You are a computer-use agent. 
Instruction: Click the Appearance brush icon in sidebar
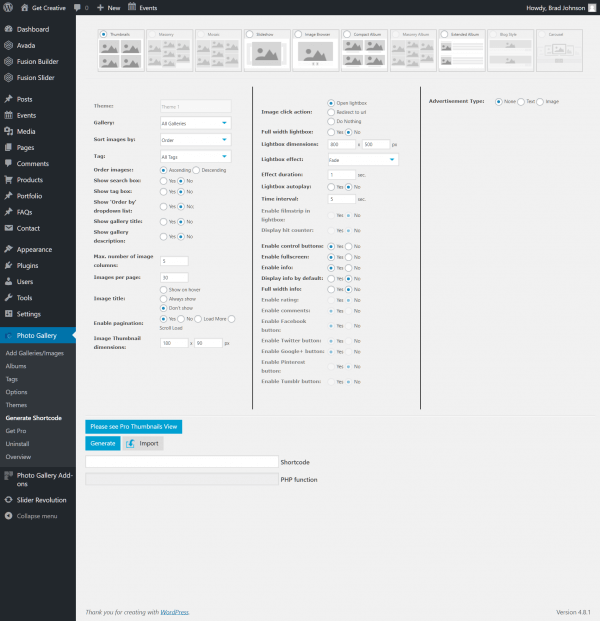pyautogui.click(x=8, y=249)
